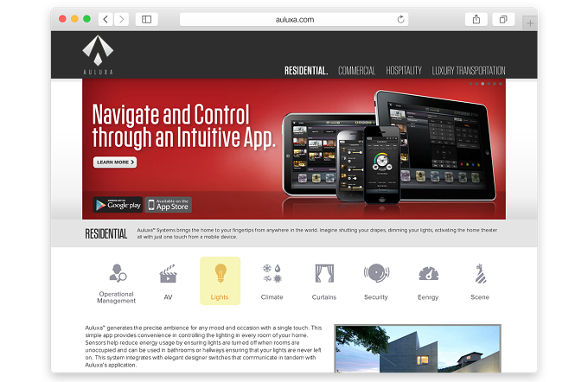Click the Learn More button on banner
This screenshot has width=588, height=382.
click(x=115, y=162)
